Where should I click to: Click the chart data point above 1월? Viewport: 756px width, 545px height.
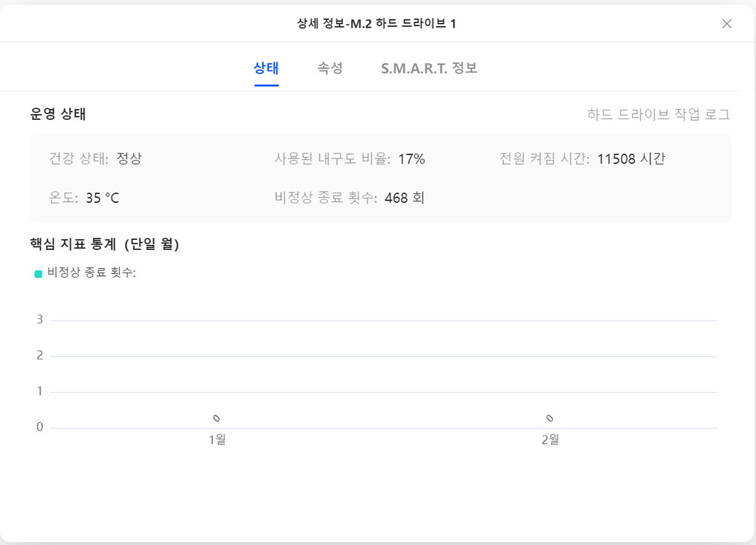pyautogui.click(x=217, y=418)
